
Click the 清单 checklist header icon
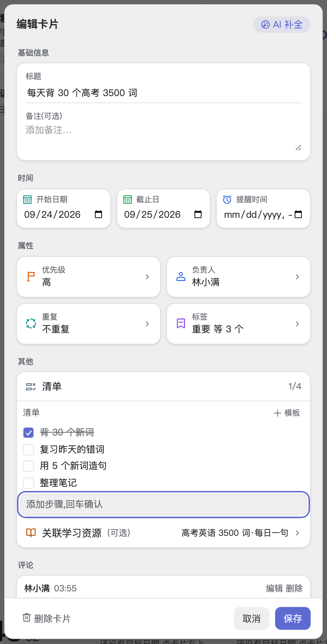click(31, 386)
